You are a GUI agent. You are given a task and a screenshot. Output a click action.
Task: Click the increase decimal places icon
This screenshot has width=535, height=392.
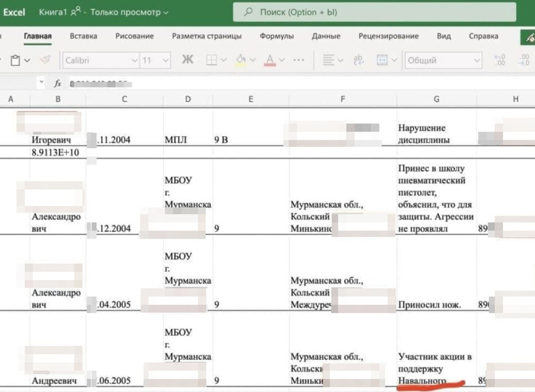[500, 61]
